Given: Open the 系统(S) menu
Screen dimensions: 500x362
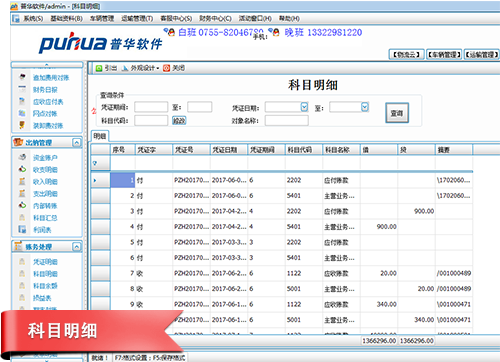Looking at the screenshot, I should (33, 19).
